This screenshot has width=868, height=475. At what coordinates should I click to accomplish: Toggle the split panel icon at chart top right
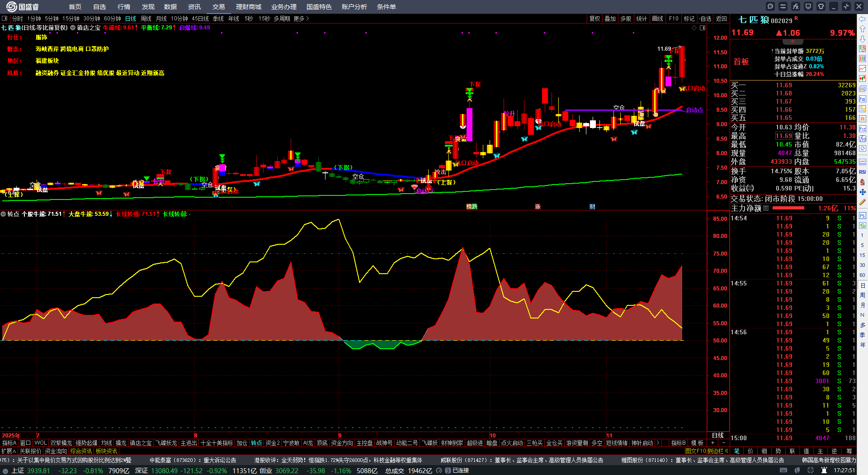click(703, 28)
